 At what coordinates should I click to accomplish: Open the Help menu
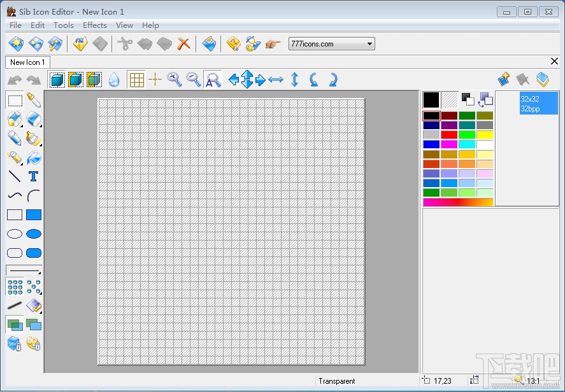pyautogui.click(x=150, y=25)
